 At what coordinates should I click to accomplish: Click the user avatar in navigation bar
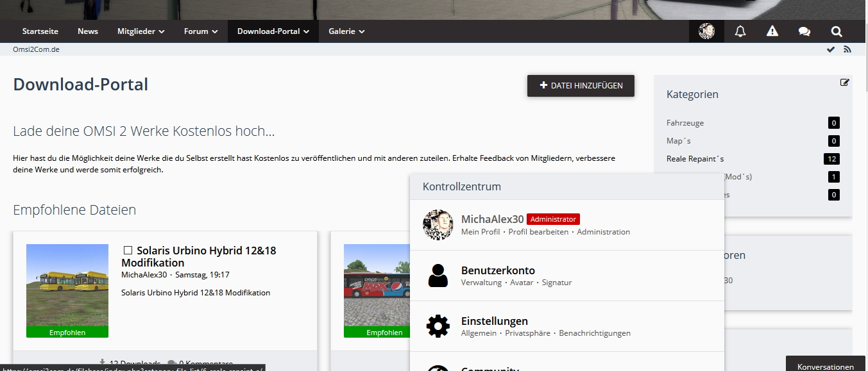pos(706,31)
